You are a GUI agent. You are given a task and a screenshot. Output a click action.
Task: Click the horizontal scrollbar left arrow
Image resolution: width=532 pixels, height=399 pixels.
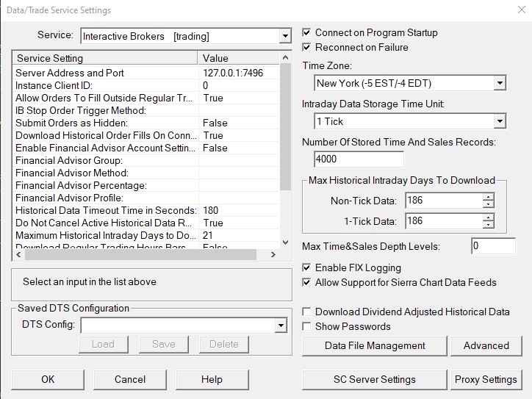[18, 255]
